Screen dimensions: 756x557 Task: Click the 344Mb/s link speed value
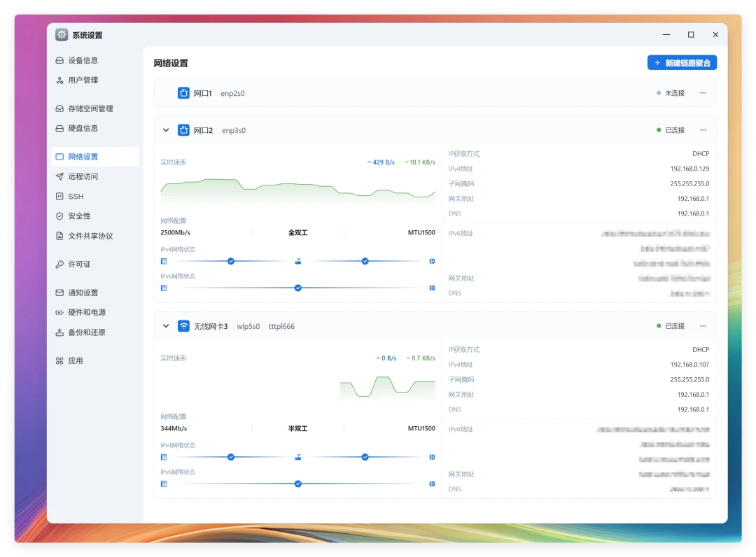click(x=174, y=428)
